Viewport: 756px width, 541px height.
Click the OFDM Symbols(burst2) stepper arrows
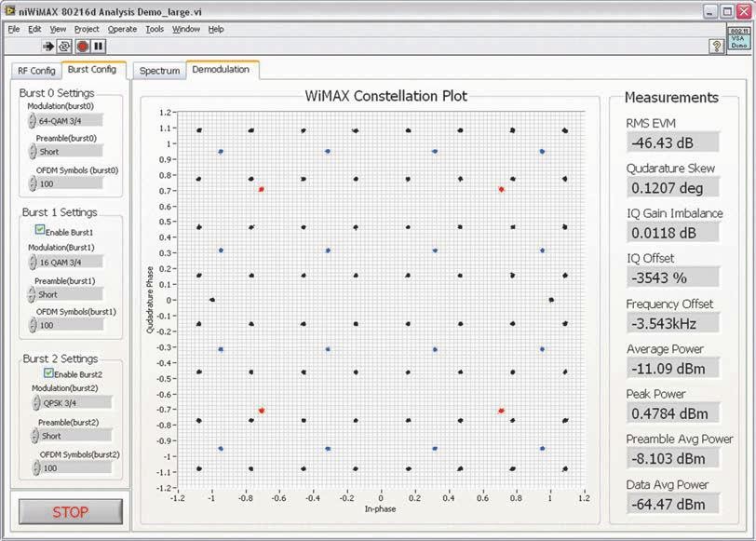[36, 467]
